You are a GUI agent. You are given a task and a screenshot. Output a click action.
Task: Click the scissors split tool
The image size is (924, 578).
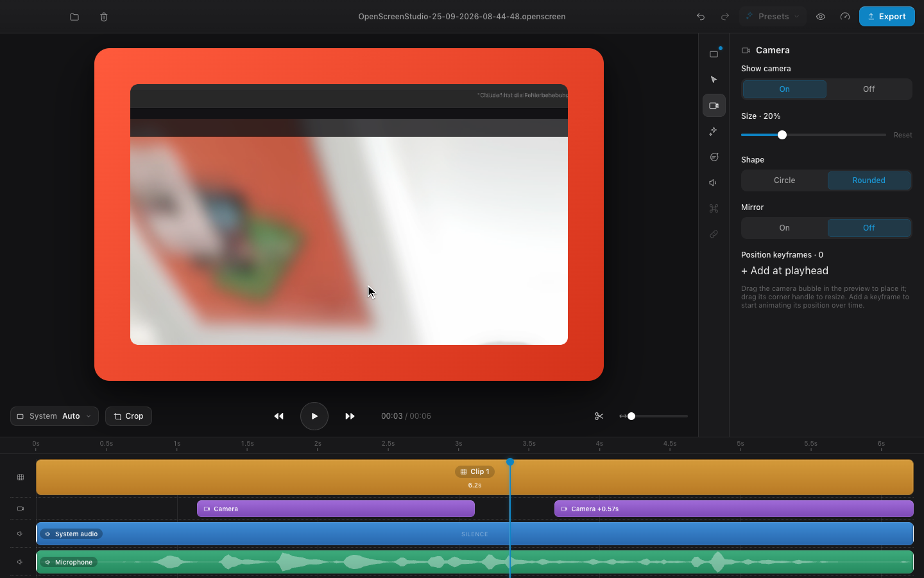coord(599,416)
